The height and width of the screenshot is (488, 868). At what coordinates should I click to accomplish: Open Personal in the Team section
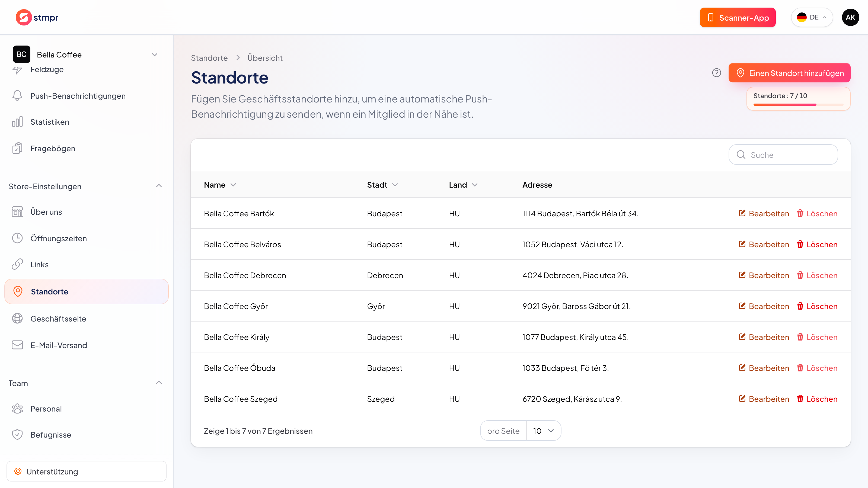point(87,409)
